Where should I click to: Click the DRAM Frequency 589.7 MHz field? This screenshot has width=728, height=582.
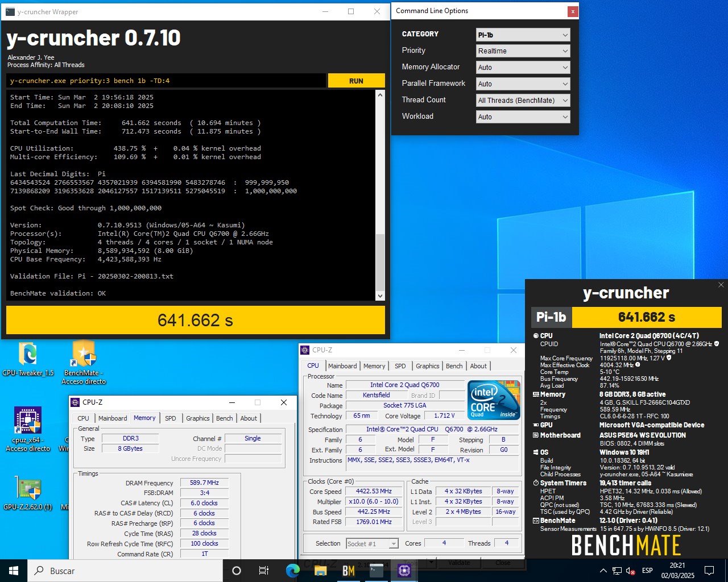(x=204, y=483)
